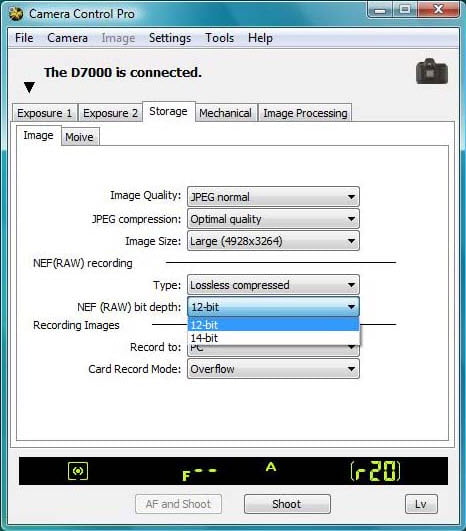Choose 12-bit from the bit depth list
466x531 pixels.
click(x=273, y=325)
